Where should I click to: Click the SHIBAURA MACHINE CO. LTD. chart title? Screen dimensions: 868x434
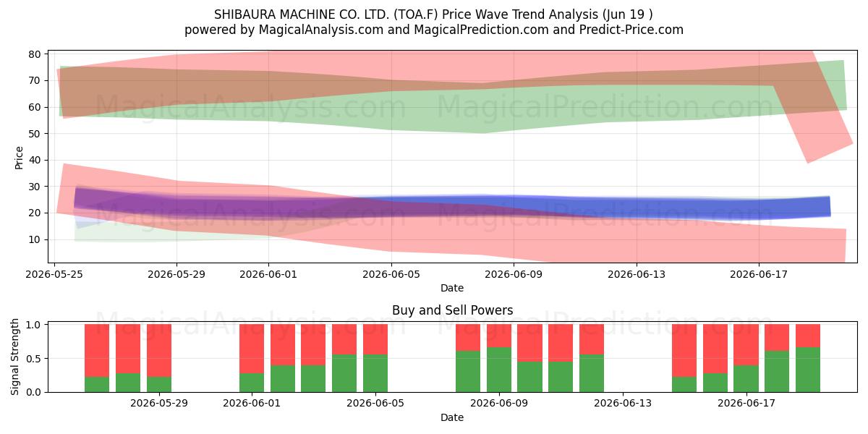pos(434,14)
